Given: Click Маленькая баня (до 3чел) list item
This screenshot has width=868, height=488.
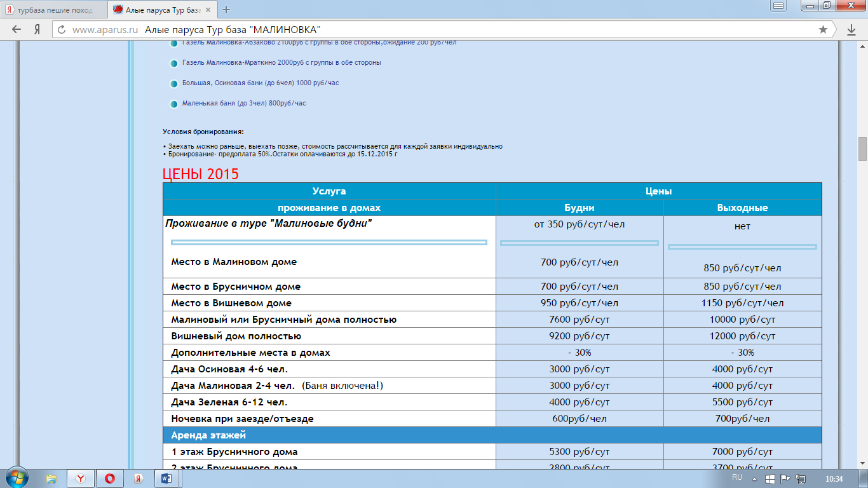Looking at the screenshot, I should [244, 103].
